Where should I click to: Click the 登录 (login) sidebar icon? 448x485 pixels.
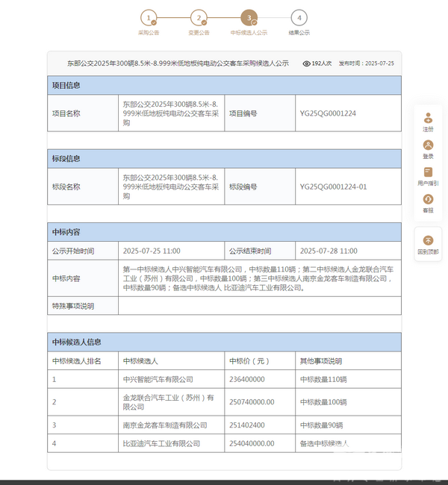[428, 145]
